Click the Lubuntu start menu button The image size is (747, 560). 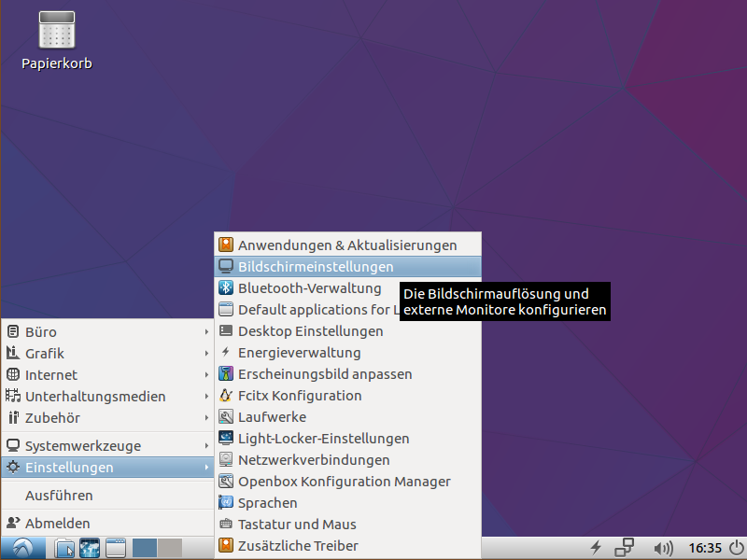(23, 548)
